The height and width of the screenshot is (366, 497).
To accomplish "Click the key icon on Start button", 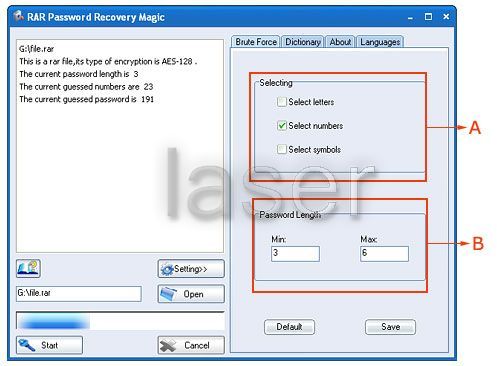I will tap(27, 345).
